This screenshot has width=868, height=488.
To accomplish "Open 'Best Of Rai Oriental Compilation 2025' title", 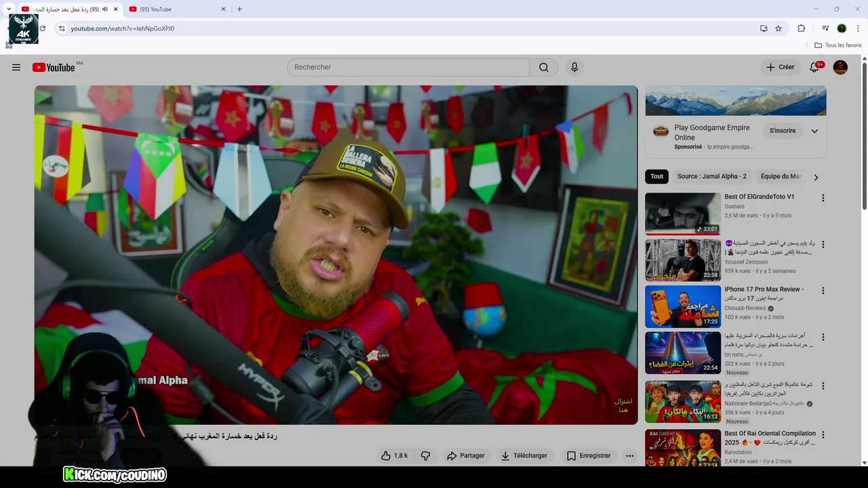I will [770, 438].
